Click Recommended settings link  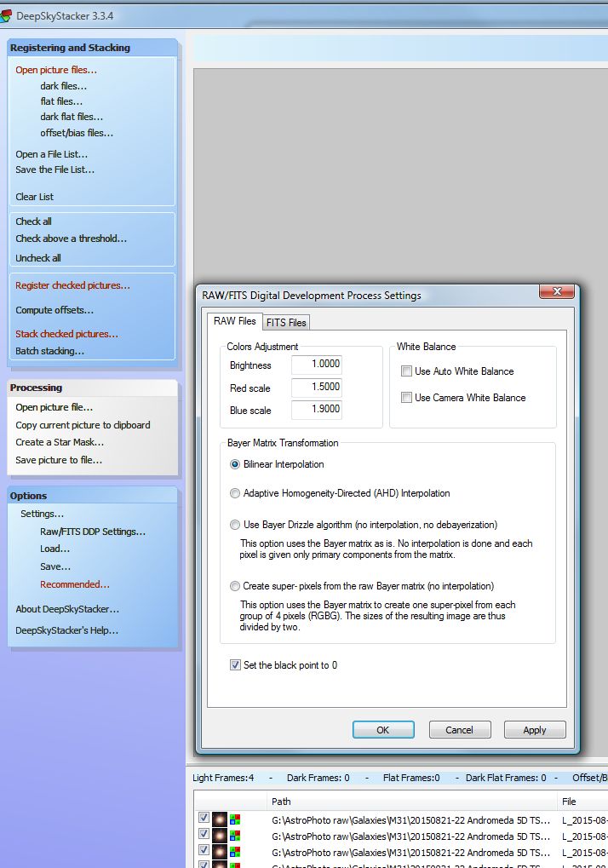[x=75, y=584]
